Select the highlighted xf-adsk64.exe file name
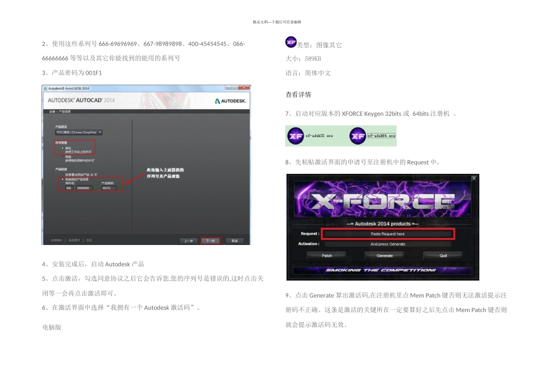Screen dimensions: 554x392 381,136
